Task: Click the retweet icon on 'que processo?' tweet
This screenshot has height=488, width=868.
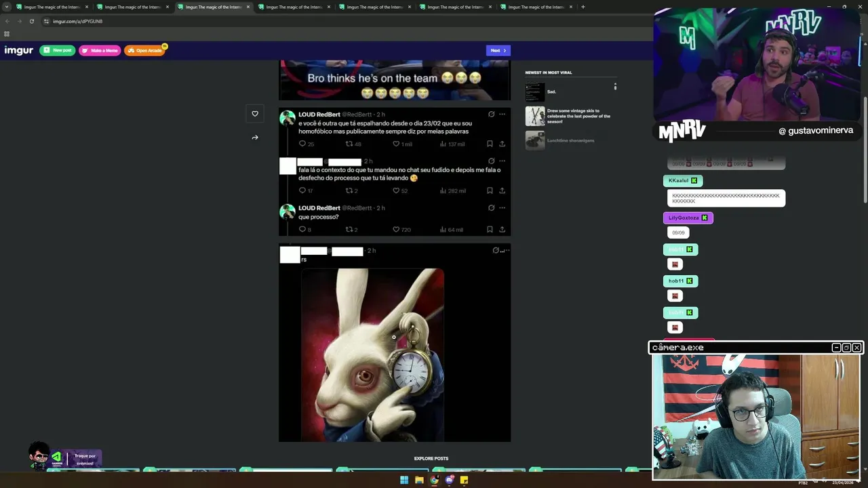Action: 349,230
